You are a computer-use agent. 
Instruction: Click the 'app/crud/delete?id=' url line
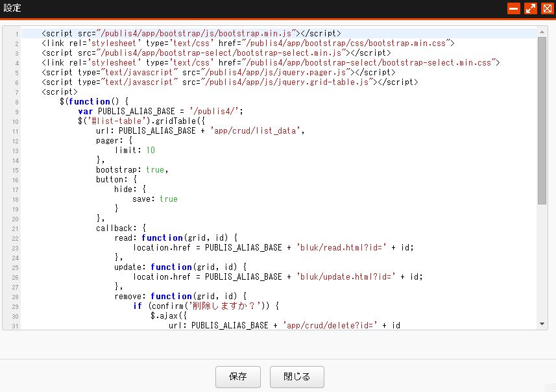[x=284, y=326]
